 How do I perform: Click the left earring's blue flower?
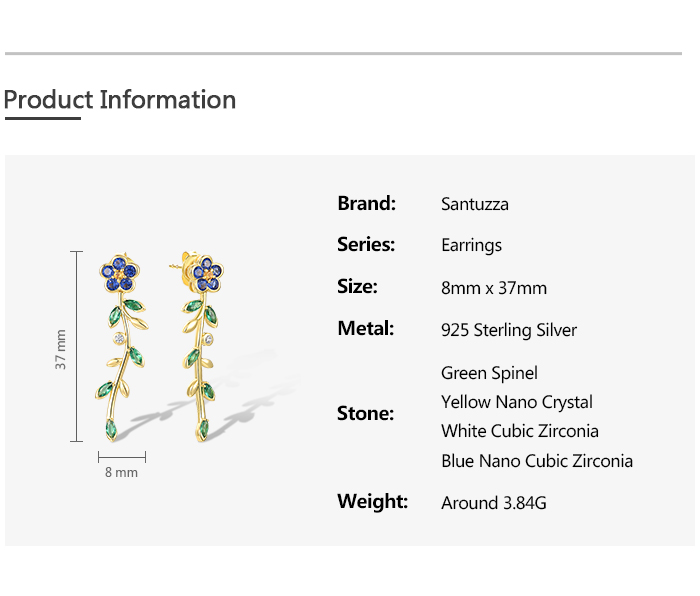(120, 272)
